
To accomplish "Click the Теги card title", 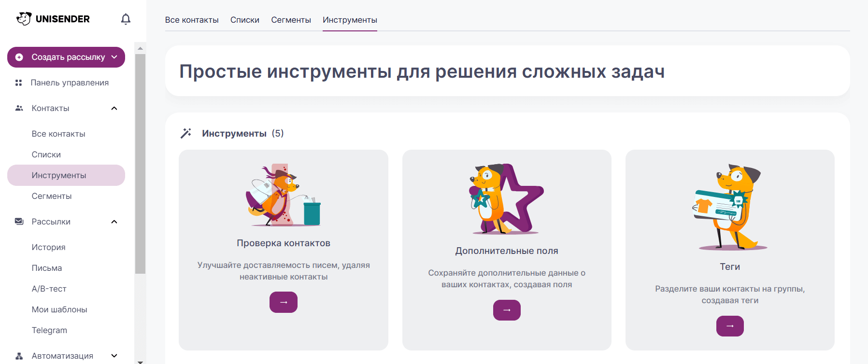I will [730, 267].
